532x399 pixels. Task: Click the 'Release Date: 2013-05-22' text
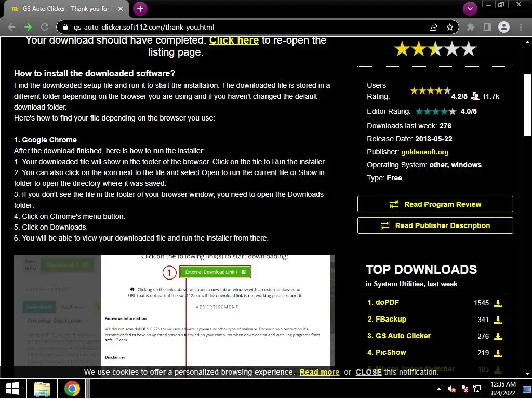(x=409, y=139)
